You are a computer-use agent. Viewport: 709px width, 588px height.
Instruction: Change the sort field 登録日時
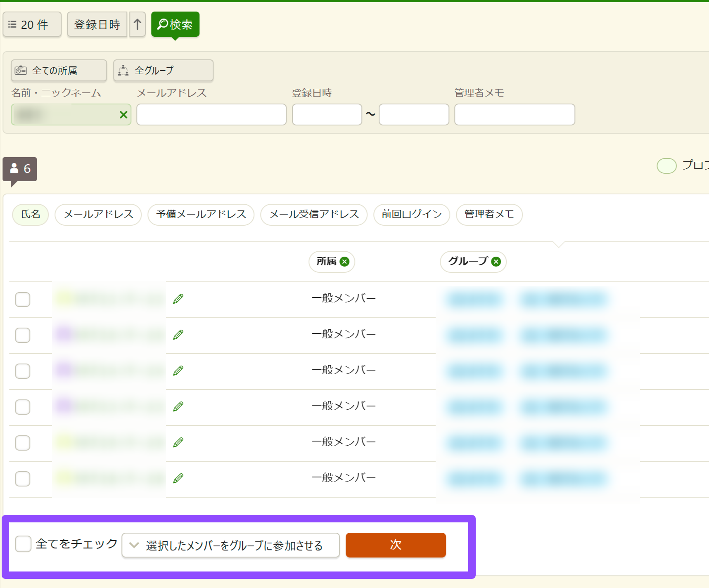coord(97,24)
